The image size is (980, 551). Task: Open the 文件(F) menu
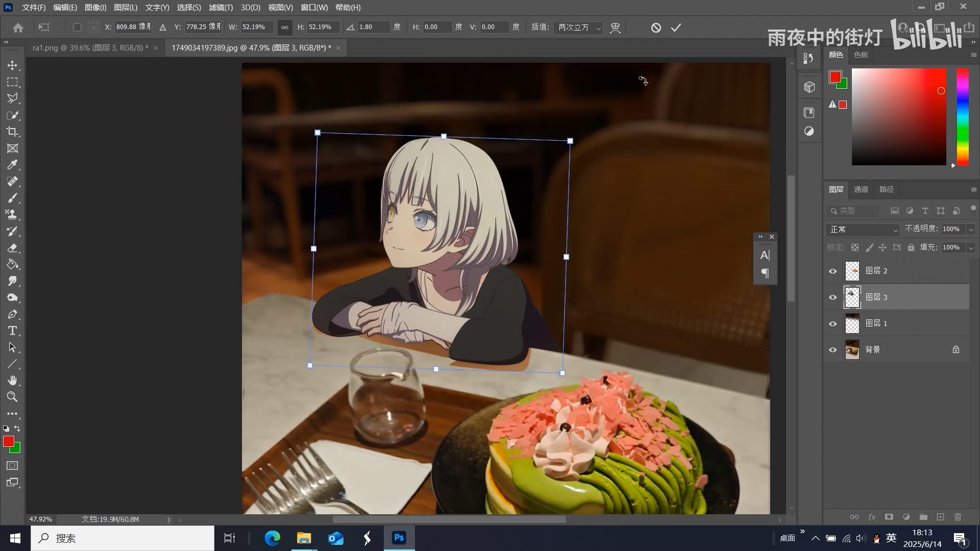34,7
